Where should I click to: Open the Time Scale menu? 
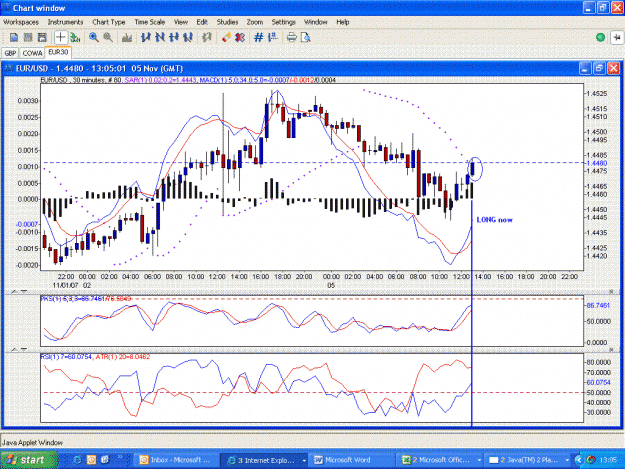[149, 22]
